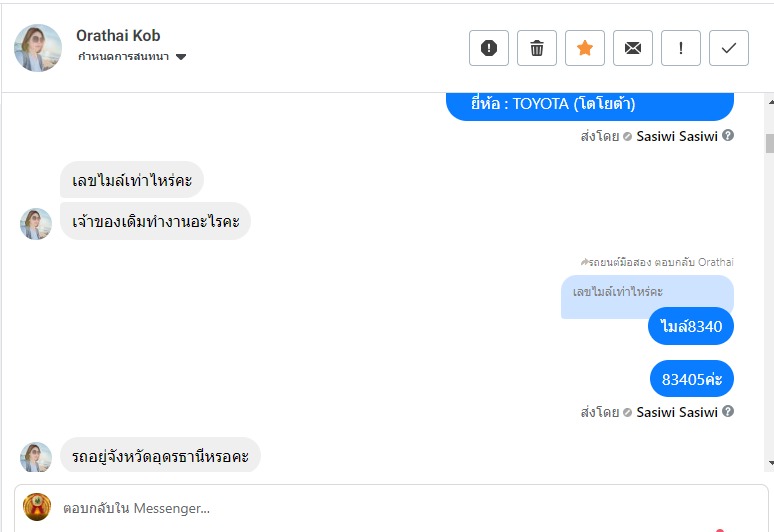Click the ไมล์8340 sent message bubble
The image size is (774, 532).
click(x=691, y=326)
